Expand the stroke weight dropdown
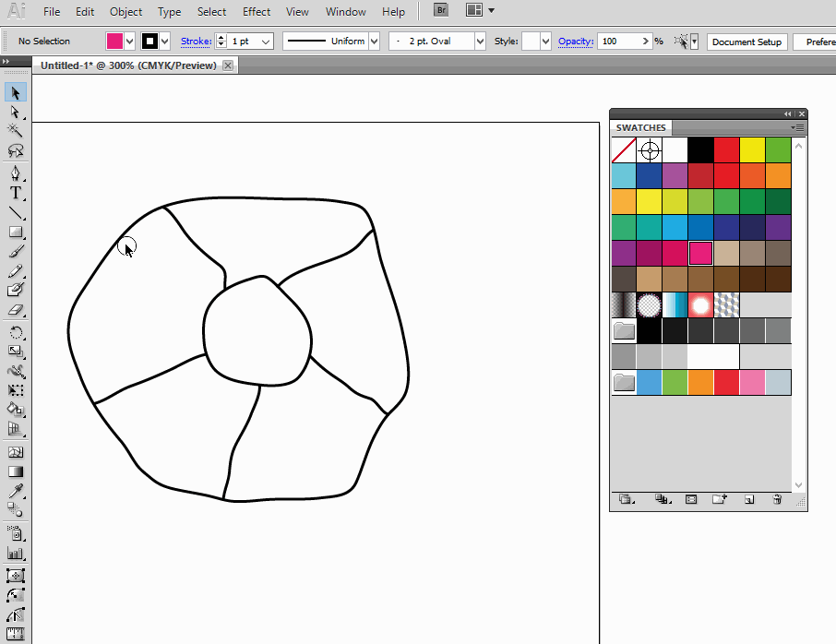 (x=266, y=42)
